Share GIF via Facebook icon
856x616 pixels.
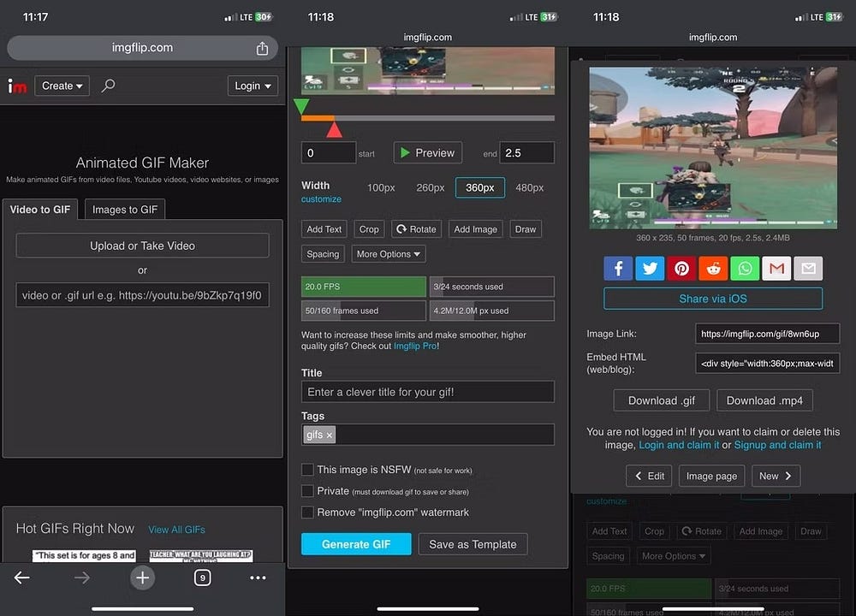click(618, 269)
